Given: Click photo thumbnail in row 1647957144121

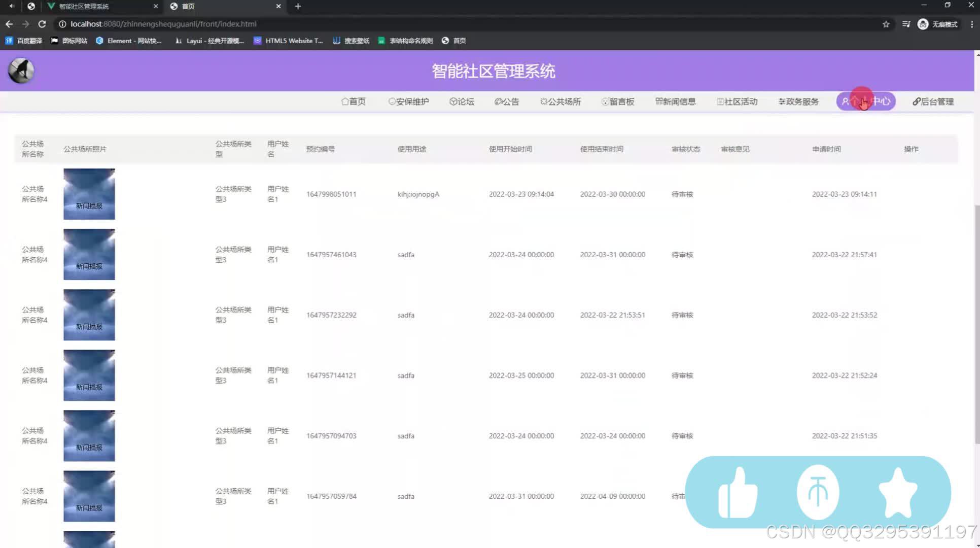Looking at the screenshot, I should (89, 375).
